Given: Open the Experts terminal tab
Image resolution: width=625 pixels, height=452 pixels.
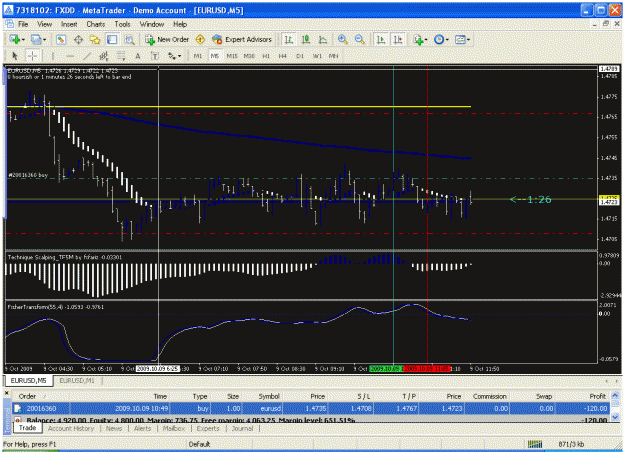Looking at the screenshot, I should click(x=208, y=428).
